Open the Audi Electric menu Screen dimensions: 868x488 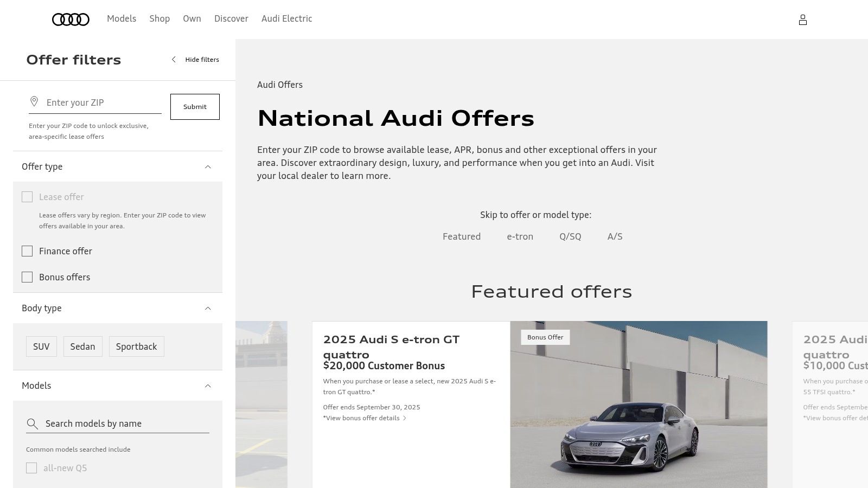pos(287,18)
